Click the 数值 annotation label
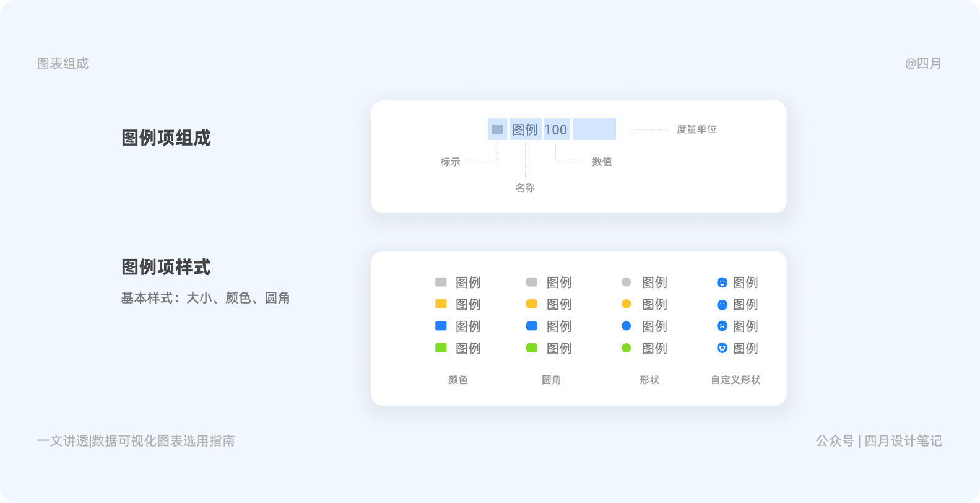Screen dimensions: 980x503 click(x=602, y=162)
